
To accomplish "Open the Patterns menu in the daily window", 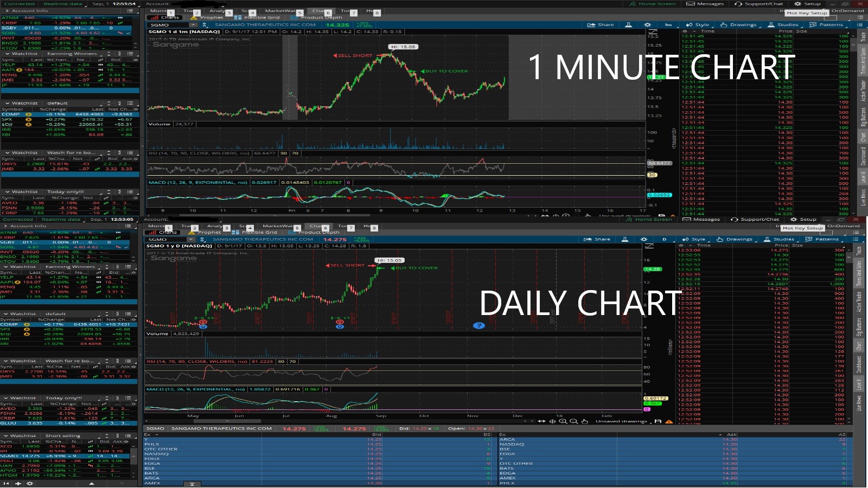I will click(x=822, y=239).
